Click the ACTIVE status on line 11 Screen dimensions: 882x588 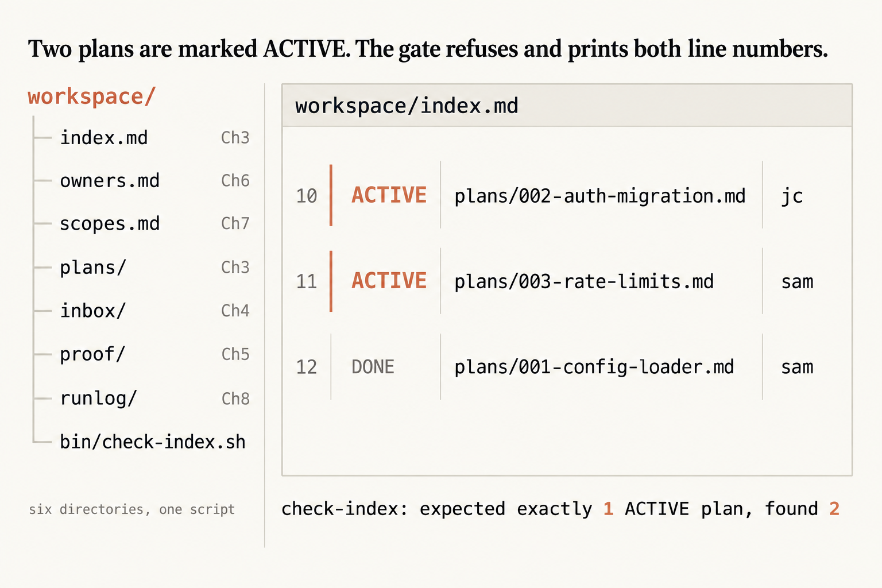pyautogui.click(x=389, y=281)
